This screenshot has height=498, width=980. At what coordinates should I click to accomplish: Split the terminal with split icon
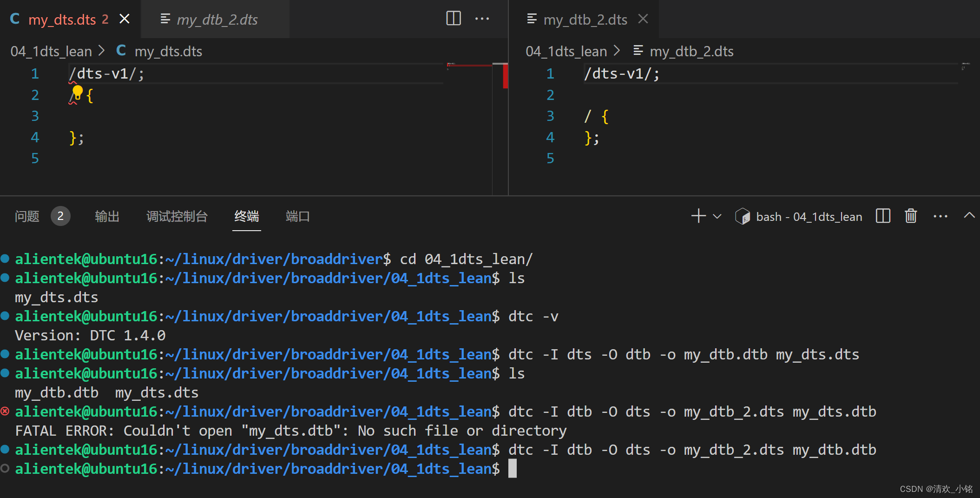883,216
